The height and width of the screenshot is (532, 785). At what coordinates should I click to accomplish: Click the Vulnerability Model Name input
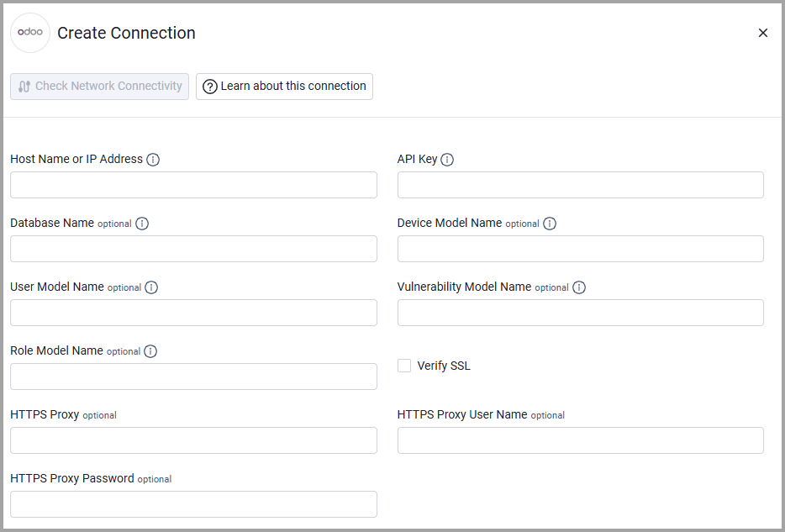580,313
